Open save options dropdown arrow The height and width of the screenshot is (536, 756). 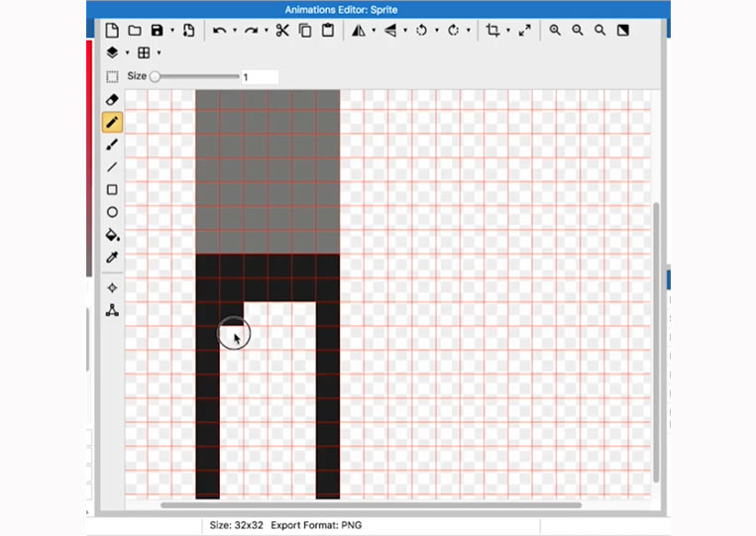coord(172,31)
